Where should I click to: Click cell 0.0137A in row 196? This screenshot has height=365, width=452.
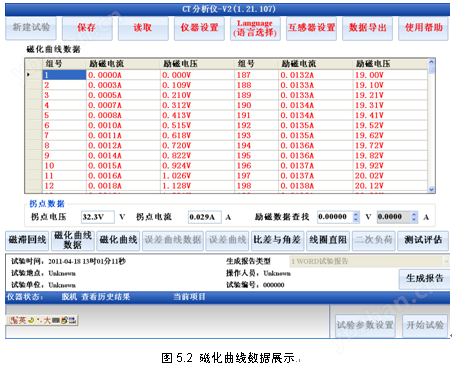316,166
